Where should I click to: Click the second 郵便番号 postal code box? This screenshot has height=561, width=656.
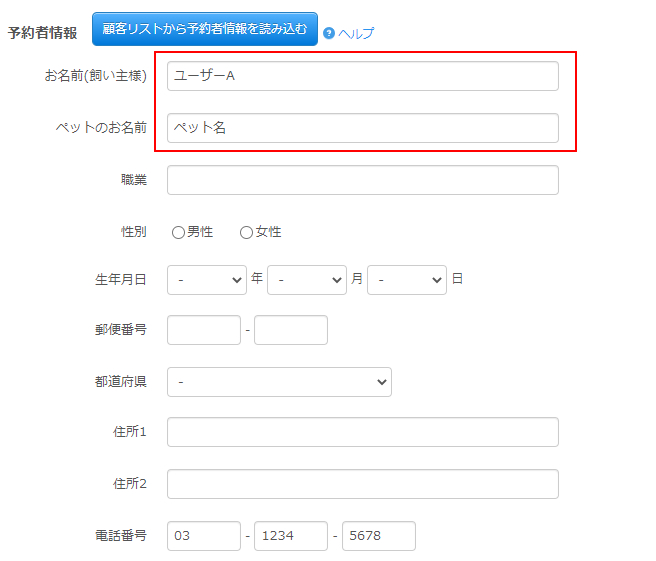click(x=291, y=330)
